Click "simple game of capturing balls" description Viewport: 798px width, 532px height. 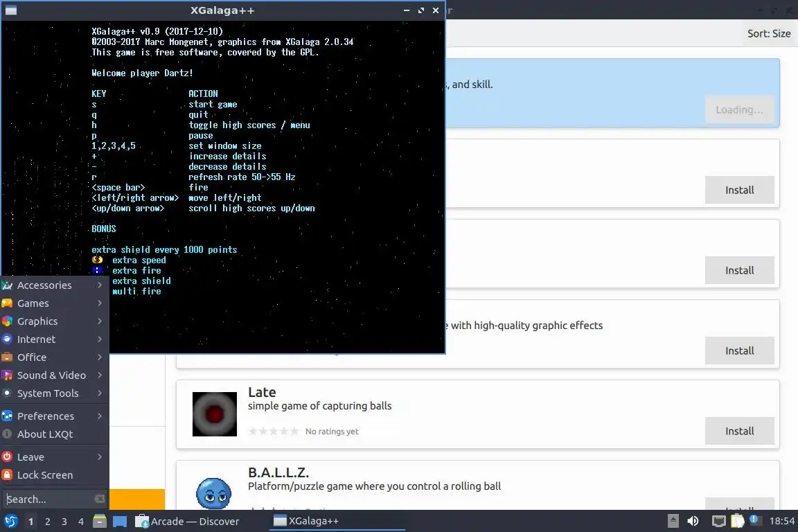(x=319, y=406)
